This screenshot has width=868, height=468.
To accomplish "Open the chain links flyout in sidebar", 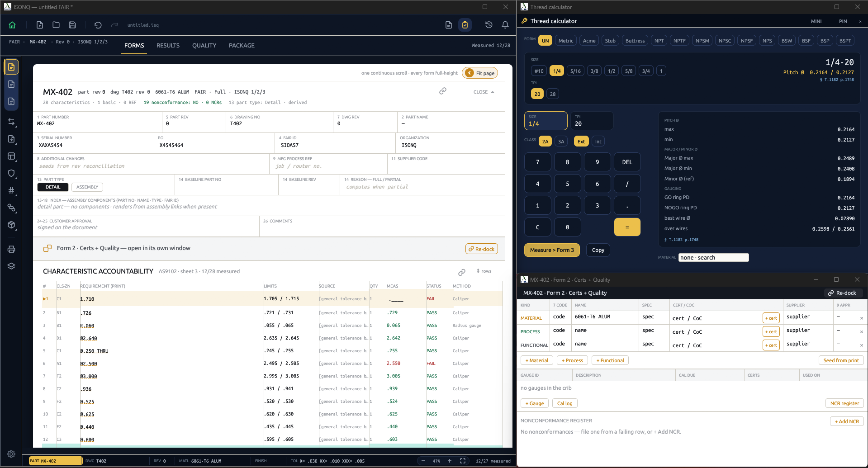I will click(x=12, y=208).
